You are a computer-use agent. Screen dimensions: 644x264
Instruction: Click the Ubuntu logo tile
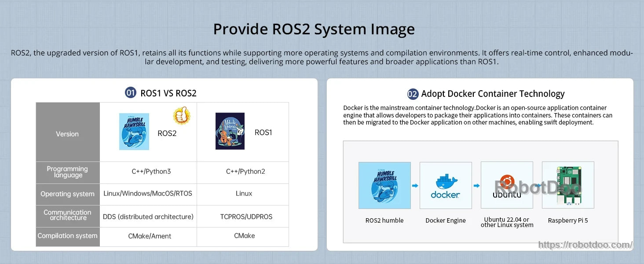point(507,185)
